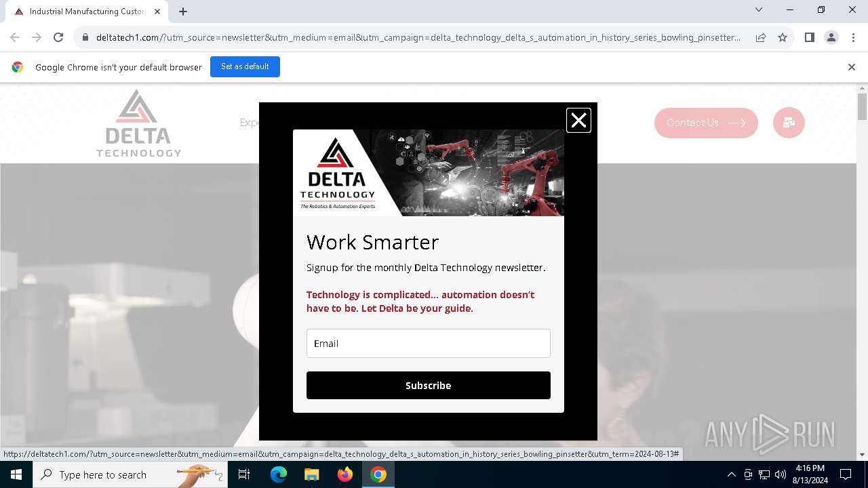Click the Chrome taskbar icon
Viewport: 868px width, 488px height.
coord(378,474)
